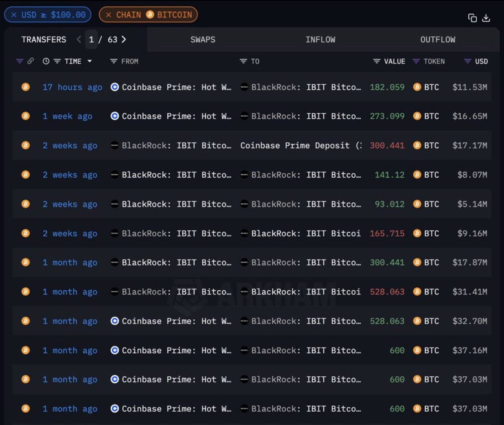The height and width of the screenshot is (425, 504).
Task: Switch to the Swaps tab
Action: pyautogui.click(x=203, y=39)
